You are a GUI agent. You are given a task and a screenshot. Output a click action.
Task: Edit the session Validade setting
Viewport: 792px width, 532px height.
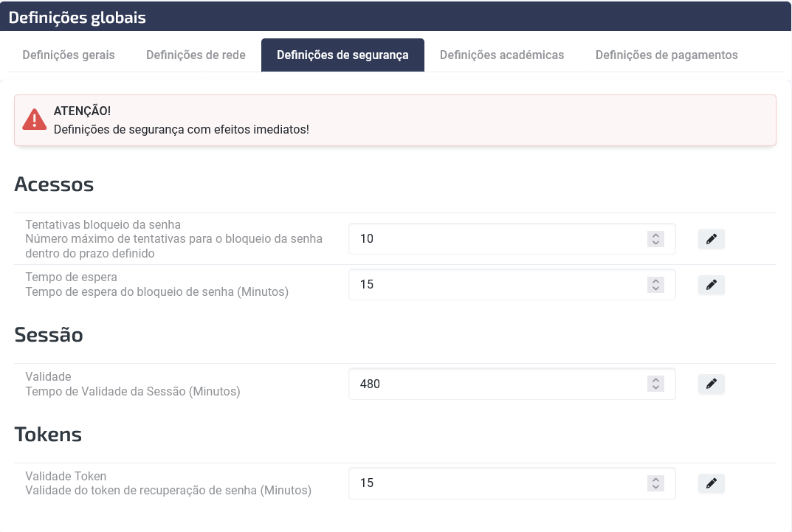[712, 384]
